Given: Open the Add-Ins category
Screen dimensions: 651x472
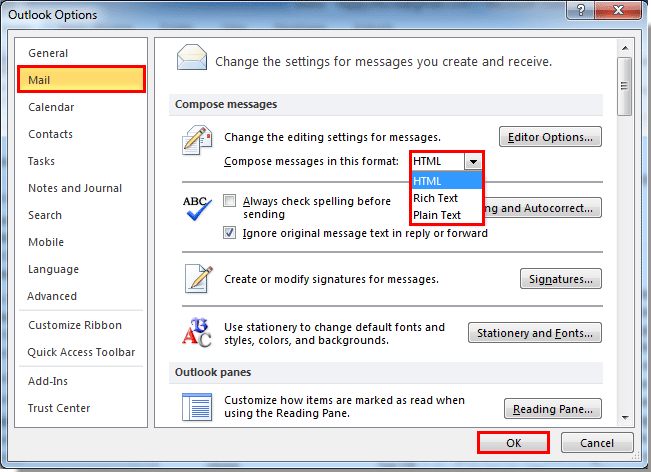Looking at the screenshot, I should [x=81, y=381].
